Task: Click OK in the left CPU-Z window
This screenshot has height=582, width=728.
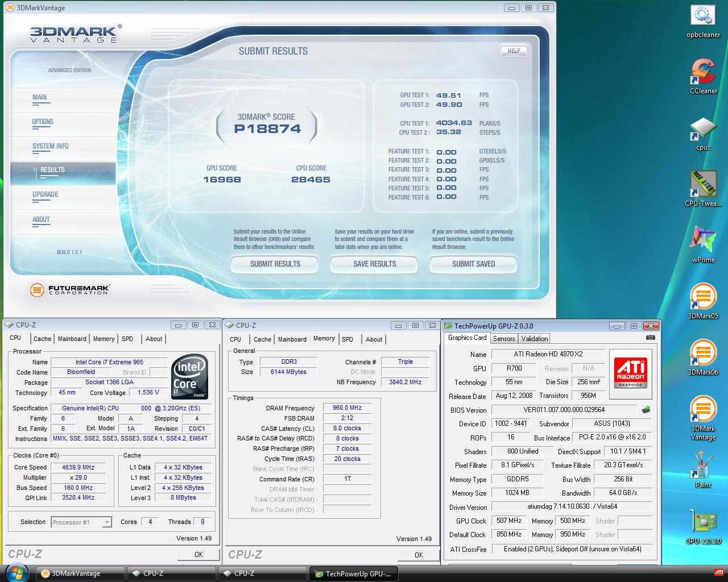Action: click(198, 555)
